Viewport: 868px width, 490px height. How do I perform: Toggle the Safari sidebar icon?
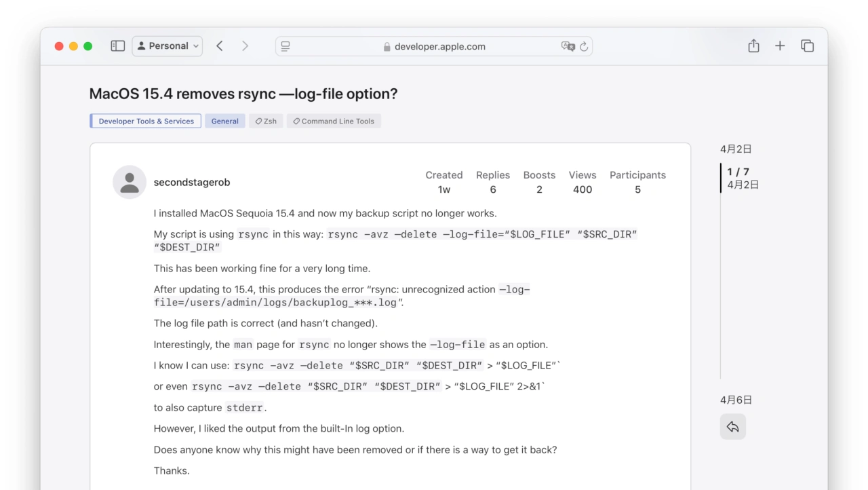tap(118, 46)
